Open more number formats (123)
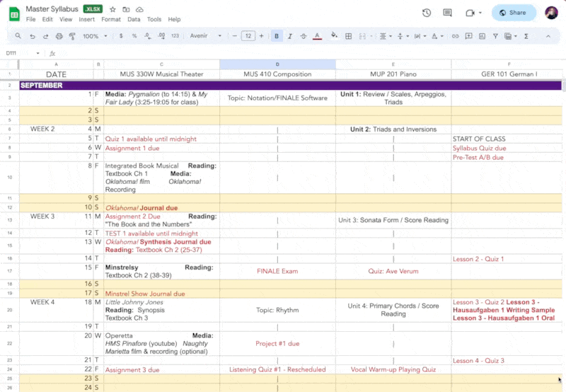This screenshot has height=392, width=566. pyautogui.click(x=175, y=36)
